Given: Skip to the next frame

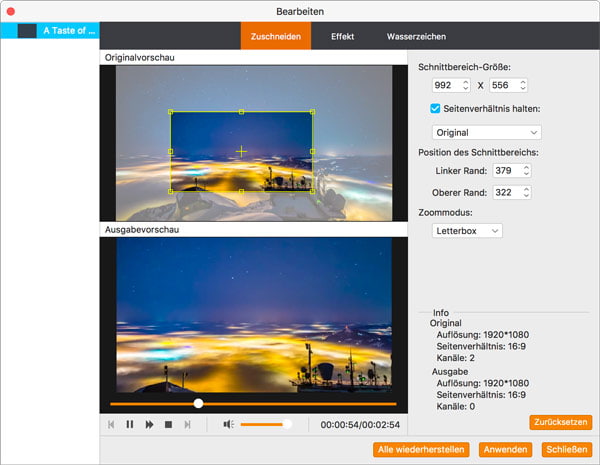Looking at the screenshot, I should pyautogui.click(x=187, y=424).
